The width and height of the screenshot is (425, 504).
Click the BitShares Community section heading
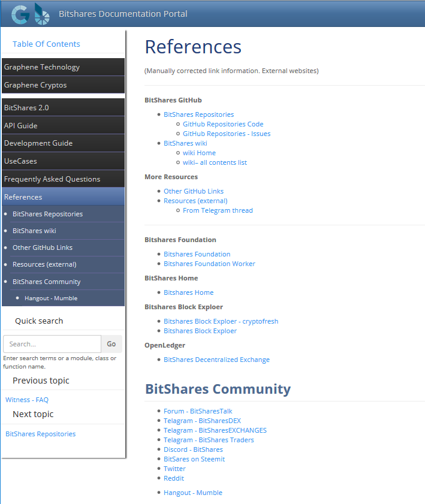point(218,389)
